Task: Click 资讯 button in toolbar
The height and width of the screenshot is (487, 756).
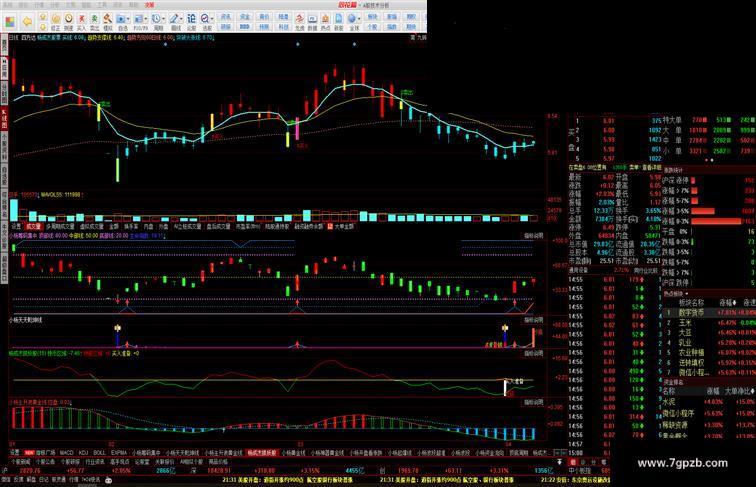Action: (x=226, y=17)
